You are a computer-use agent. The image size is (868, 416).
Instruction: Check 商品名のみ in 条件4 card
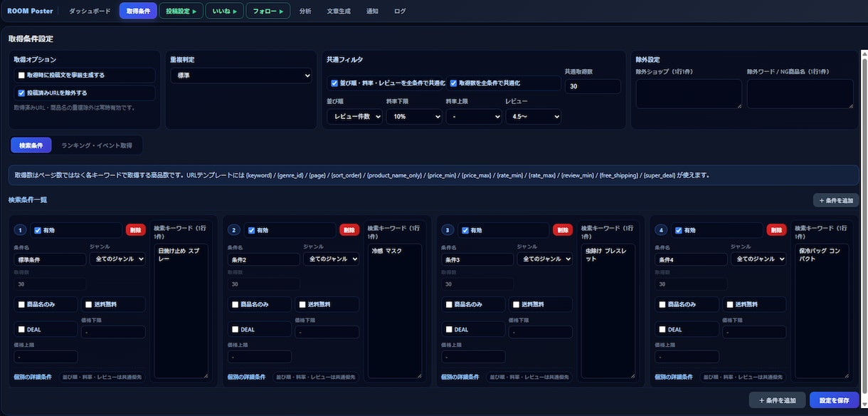click(x=662, y=305)
